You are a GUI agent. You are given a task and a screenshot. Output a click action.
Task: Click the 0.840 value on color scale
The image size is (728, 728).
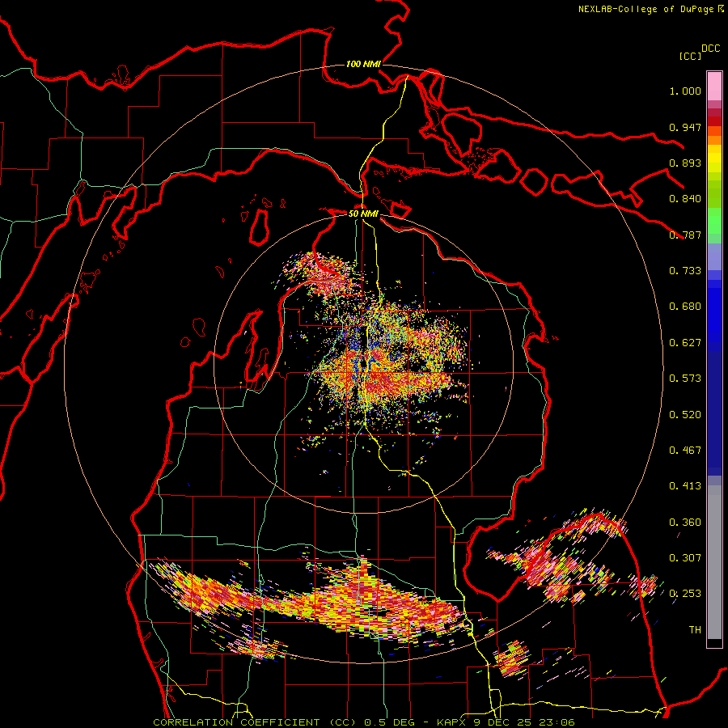click(685, 199)
